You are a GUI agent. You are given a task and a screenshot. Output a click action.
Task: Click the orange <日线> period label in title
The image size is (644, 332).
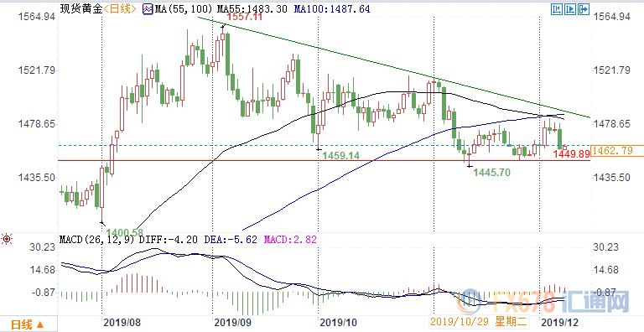pos(120,9)
